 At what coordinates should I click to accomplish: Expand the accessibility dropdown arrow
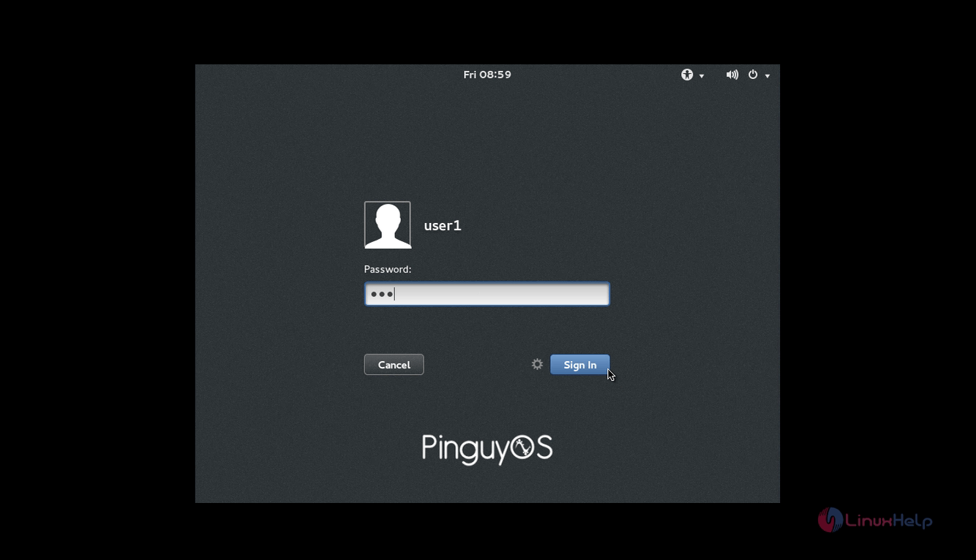point(702,76)
